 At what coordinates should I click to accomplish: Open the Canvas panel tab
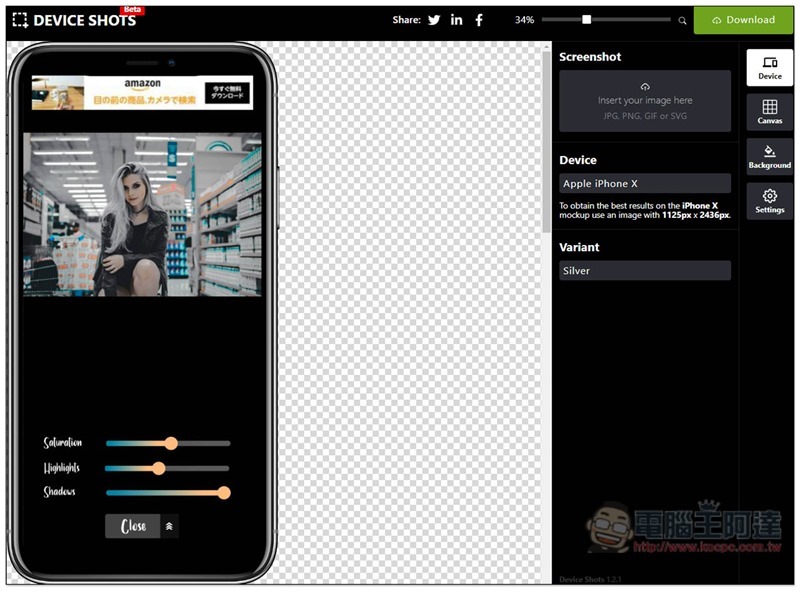769,112
